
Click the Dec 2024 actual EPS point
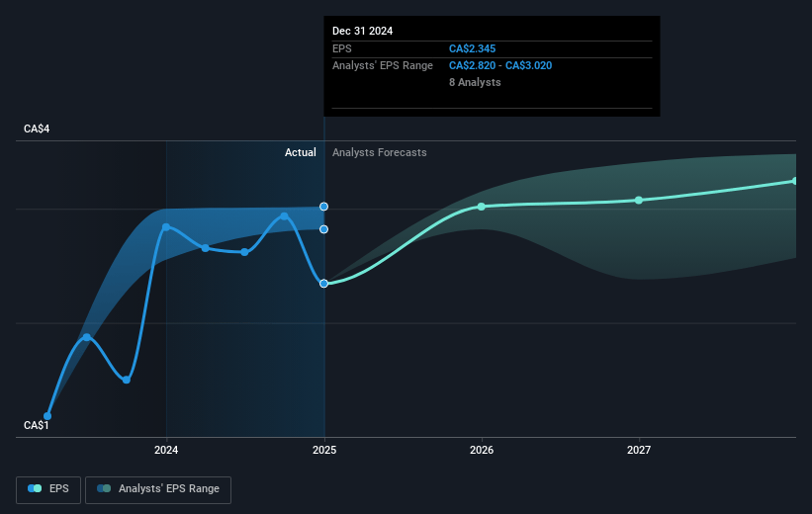point(323,284)
